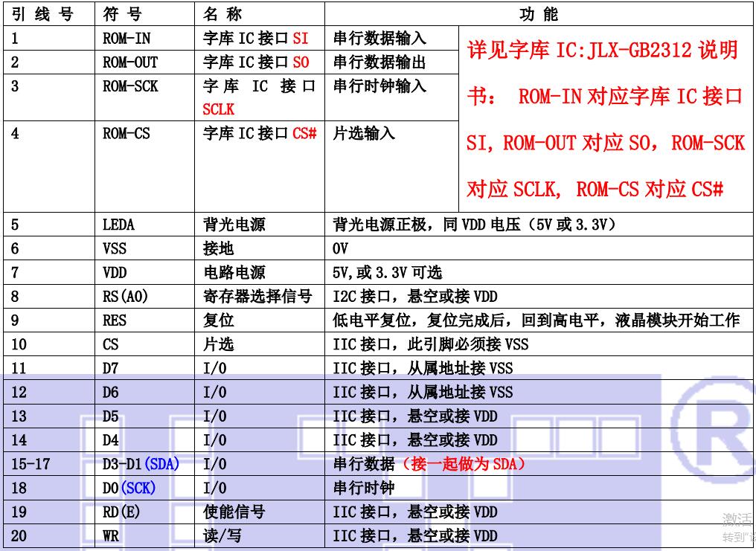Select the red CS# text in row 4

(x=305, y=134)
